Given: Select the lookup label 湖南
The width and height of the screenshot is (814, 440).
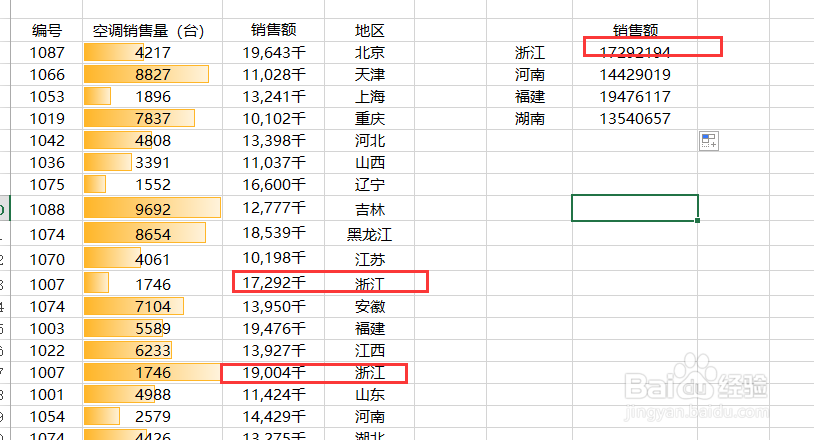Looking at the screenshot, I should pos(530,119).
